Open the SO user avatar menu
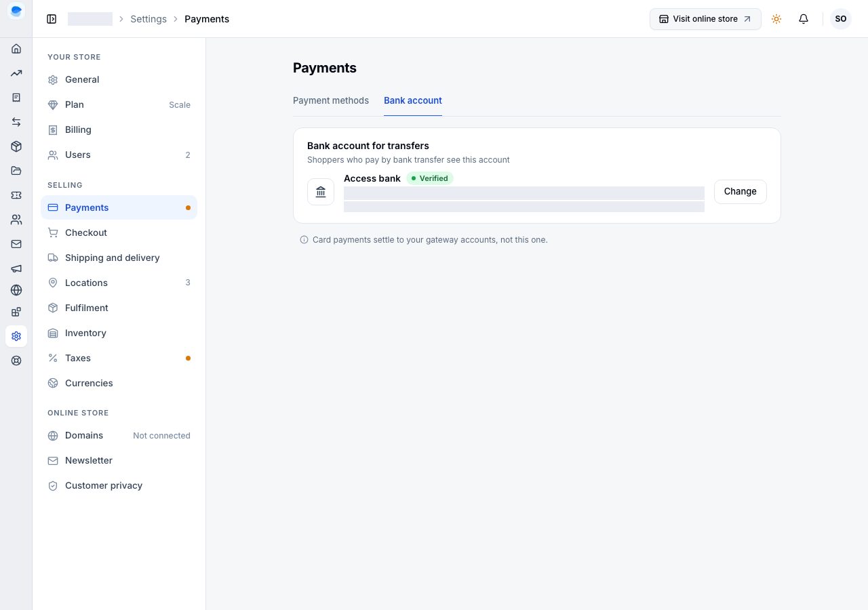The height and width of the screenshot is (610, 868). pos(841,19)
